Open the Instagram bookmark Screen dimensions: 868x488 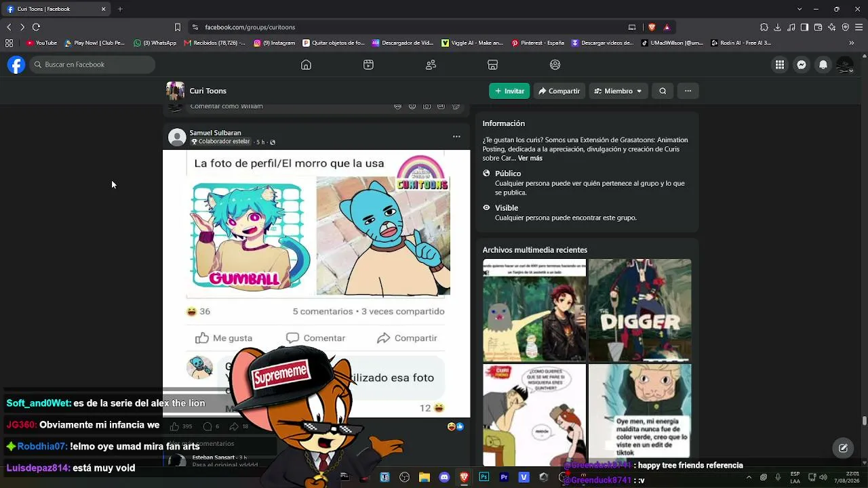click(275, 43)
